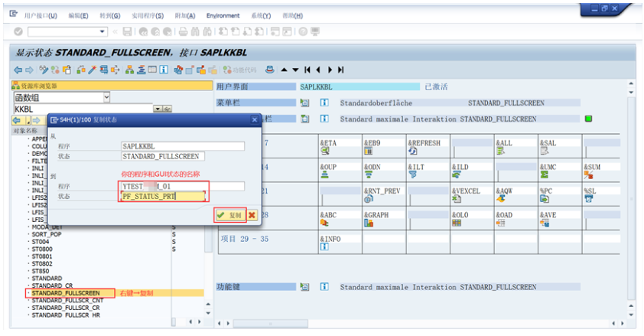Click the 复制 confirm button in dialog
Screen dimensions: 644x336
pos(230,215)
